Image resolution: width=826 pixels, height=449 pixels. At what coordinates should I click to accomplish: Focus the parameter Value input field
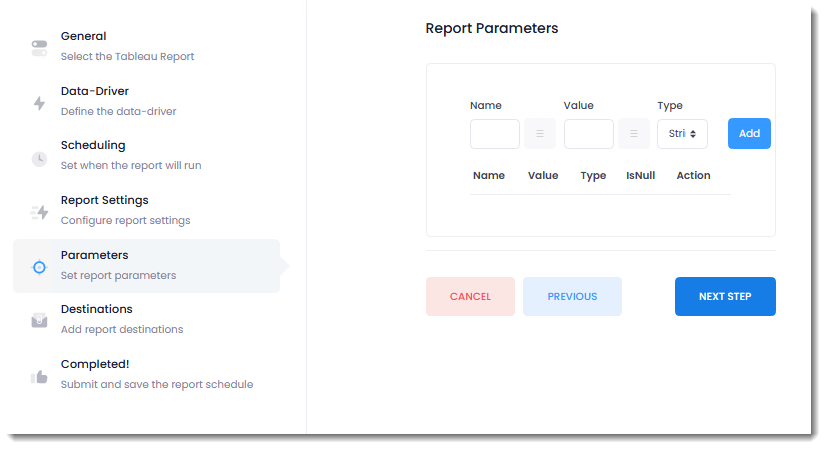[589, 134]
